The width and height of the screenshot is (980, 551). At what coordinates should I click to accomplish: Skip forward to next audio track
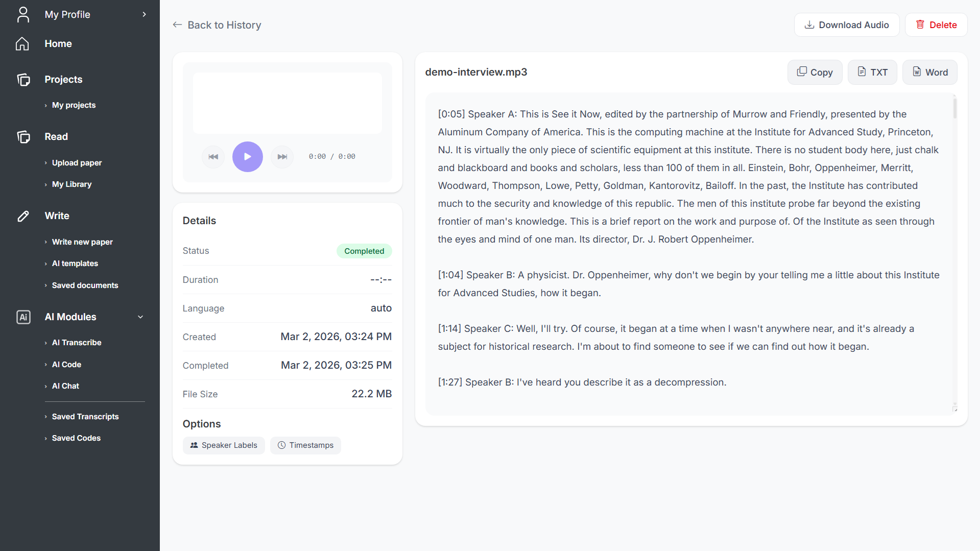(x=282, y=157)
